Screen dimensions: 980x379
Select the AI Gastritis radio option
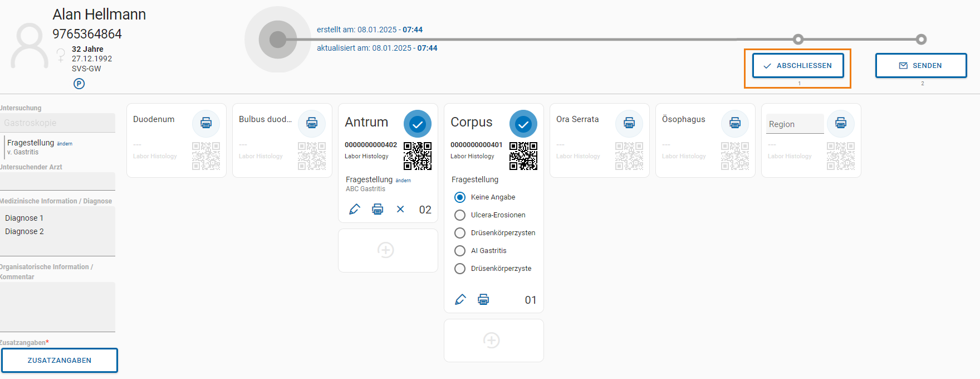point(460,251)
